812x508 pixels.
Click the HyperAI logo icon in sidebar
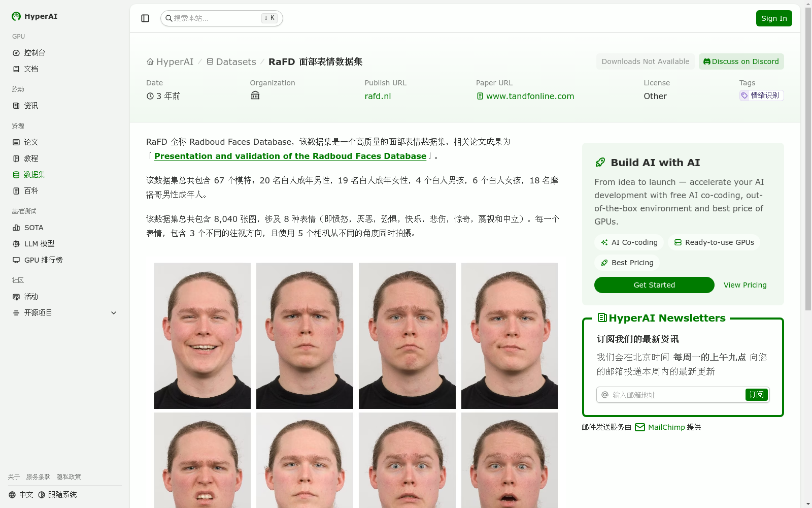[16, 16]
